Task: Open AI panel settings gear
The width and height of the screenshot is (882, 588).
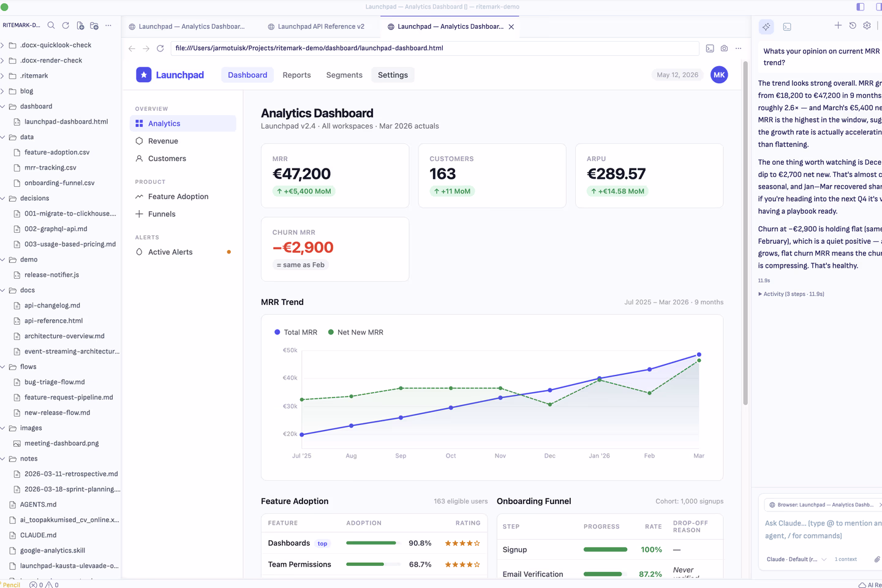Action: tap(867, 26)
